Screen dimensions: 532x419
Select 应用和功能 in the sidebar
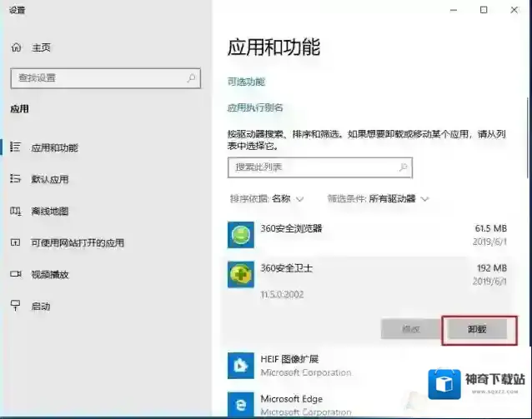click(x=54, y=147)
